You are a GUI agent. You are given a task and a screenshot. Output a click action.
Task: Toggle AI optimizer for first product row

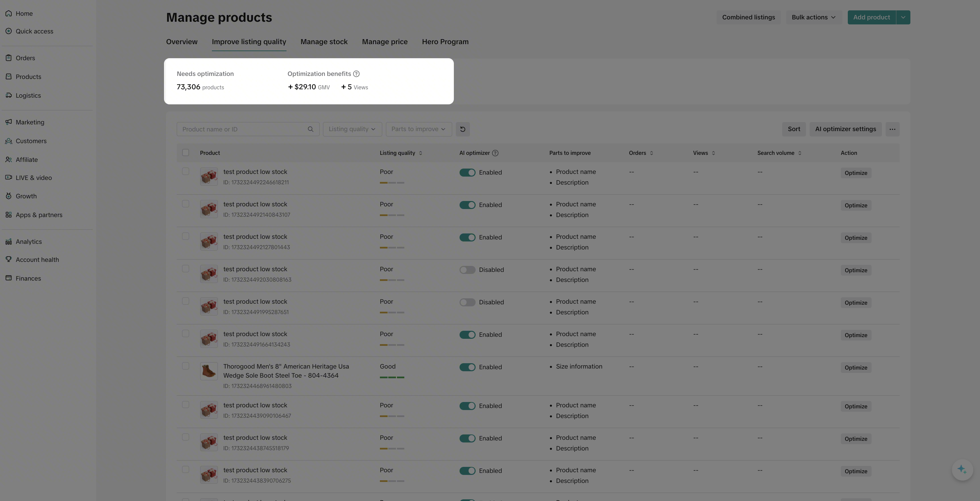[x=467, y=173]
